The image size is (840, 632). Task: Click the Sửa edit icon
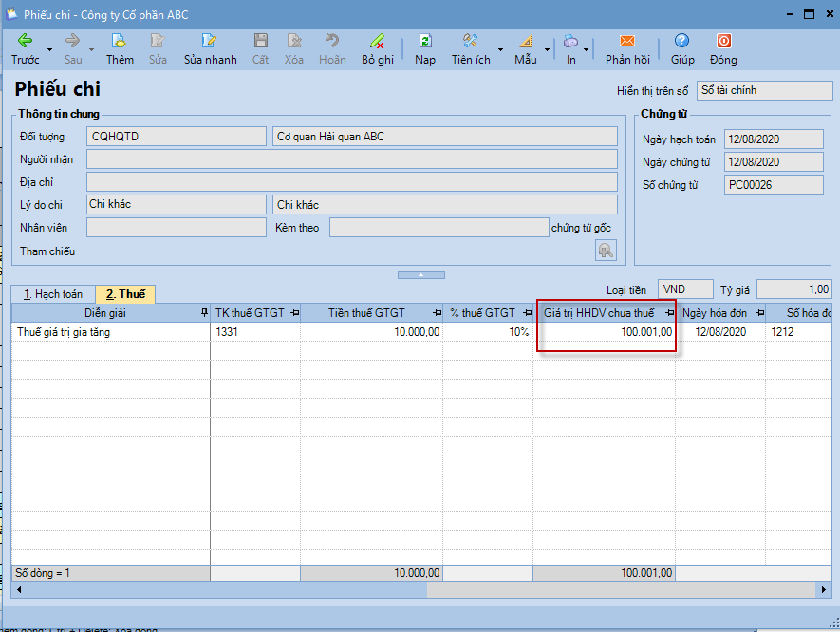coord(158,48)
